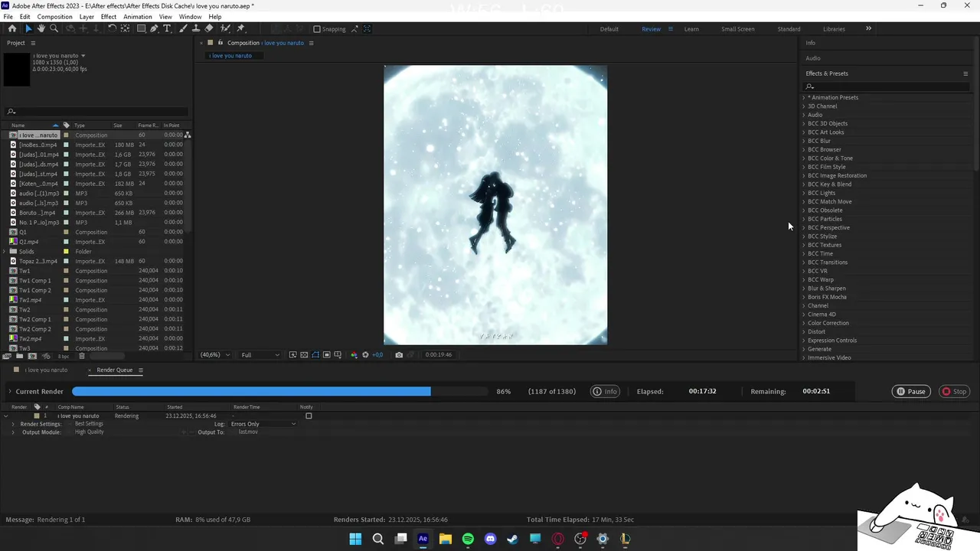Image resolution: width=980 pixels, height=551 pixels.
Task: Click the High Quality output module link
Action: (x=90, y=432)
